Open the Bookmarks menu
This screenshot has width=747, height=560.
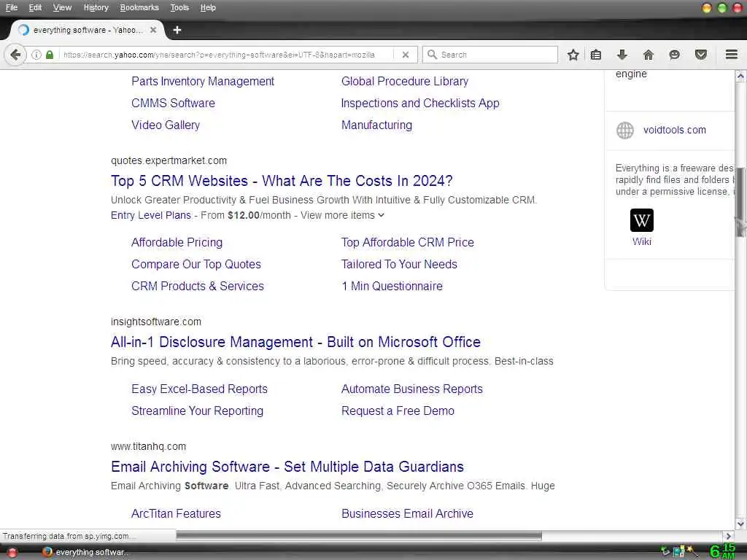(x=139, y=7)
